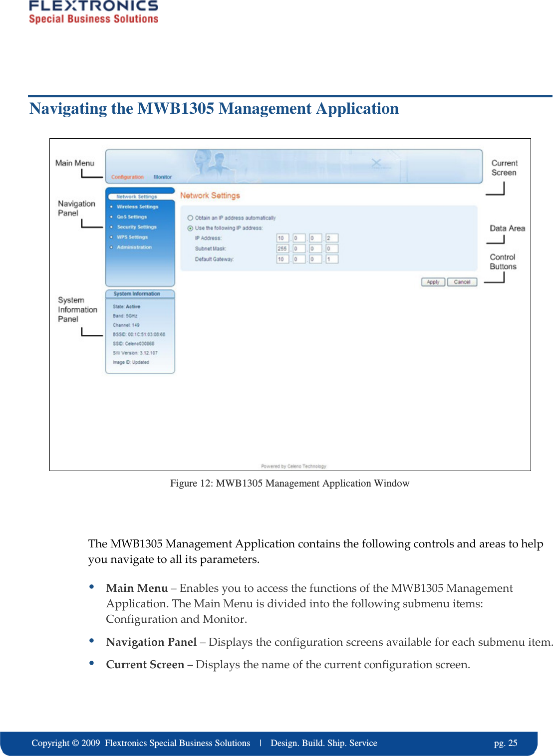This screenshot has height=756, width=553.
Task: Click the X icon in the banner
Action: (x=376, y=163)
